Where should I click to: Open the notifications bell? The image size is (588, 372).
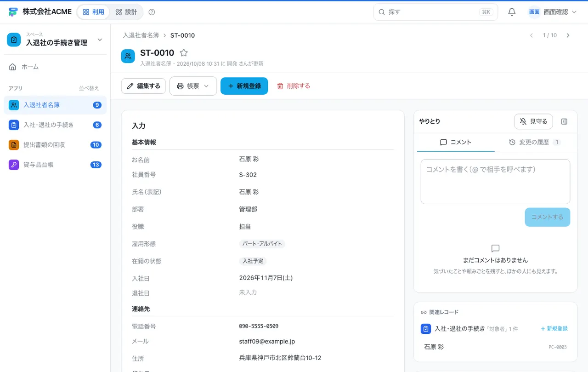click(x=512, y=12)
